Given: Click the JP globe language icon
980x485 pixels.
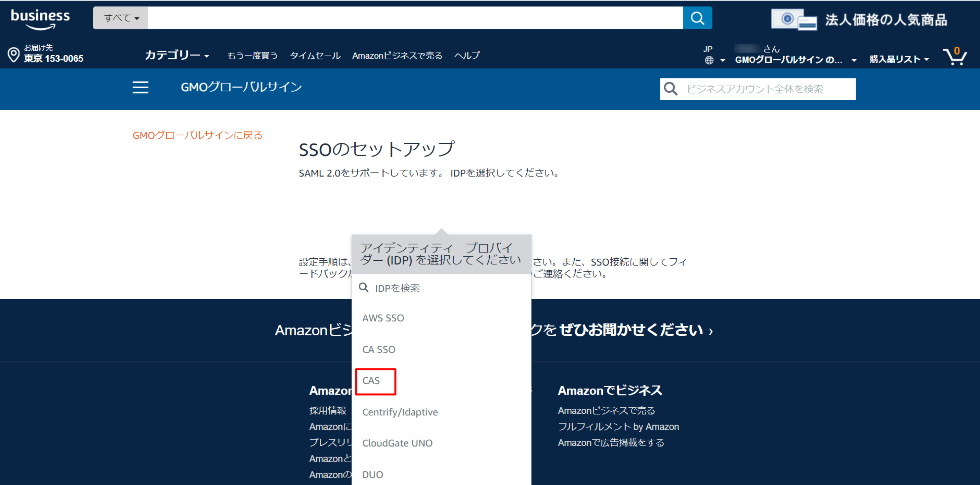Looking at the screenshot, I should (x=709, y=60).
